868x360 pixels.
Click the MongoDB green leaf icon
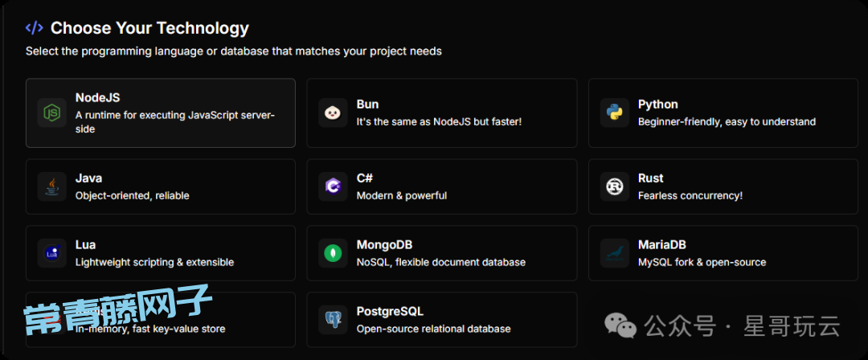(333, 253)
